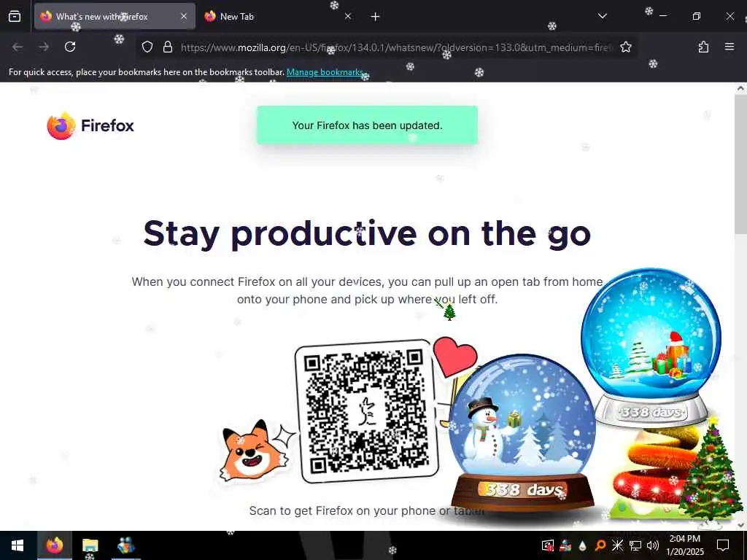Click the Firefox icon in the taskbar
Viewport: 747px width, 560px height.
coord(55,545)
